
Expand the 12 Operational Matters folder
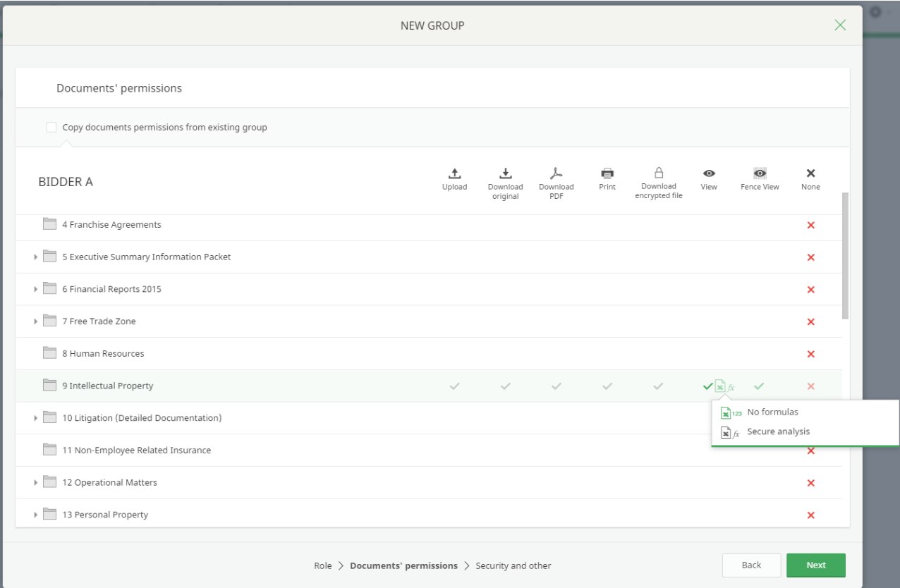coord(35,482)
